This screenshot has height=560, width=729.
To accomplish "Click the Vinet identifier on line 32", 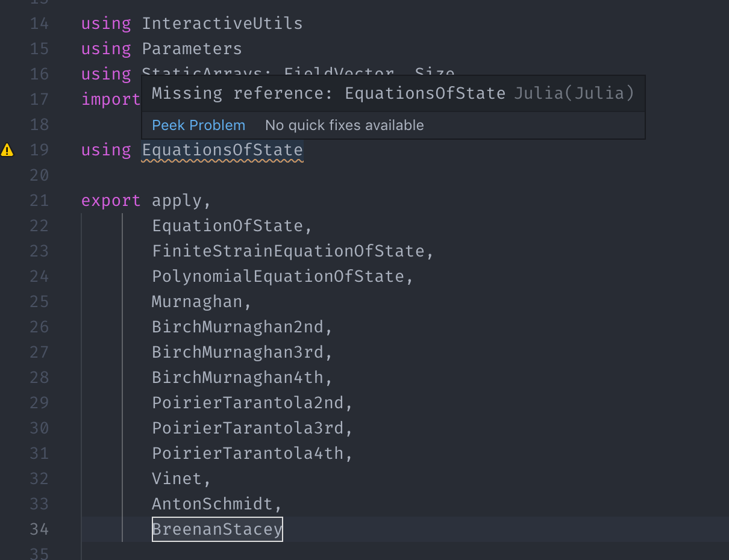I will (177, 479).
